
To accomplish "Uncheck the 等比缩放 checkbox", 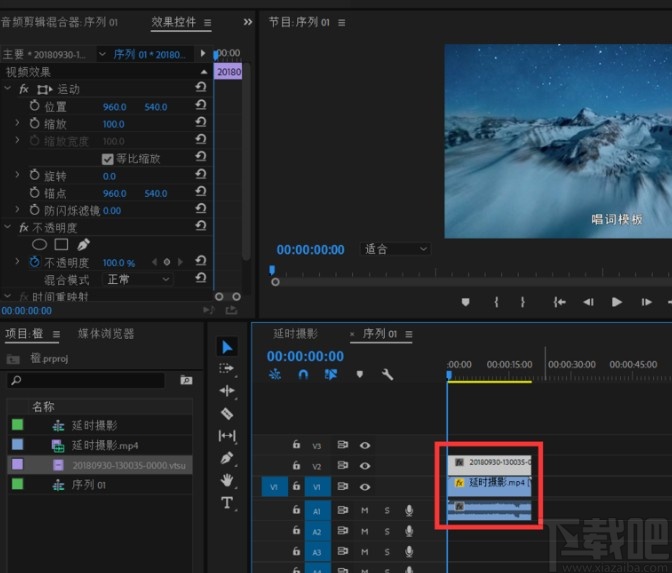I will click(x=108, y=159).
